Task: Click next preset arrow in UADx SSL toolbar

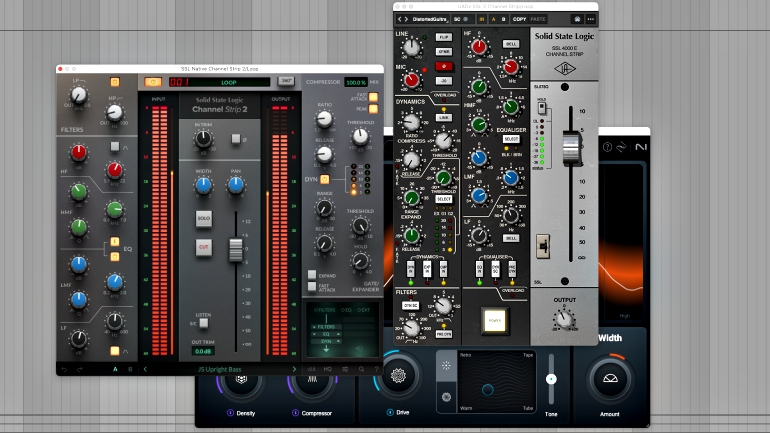Action: point(406,19)
